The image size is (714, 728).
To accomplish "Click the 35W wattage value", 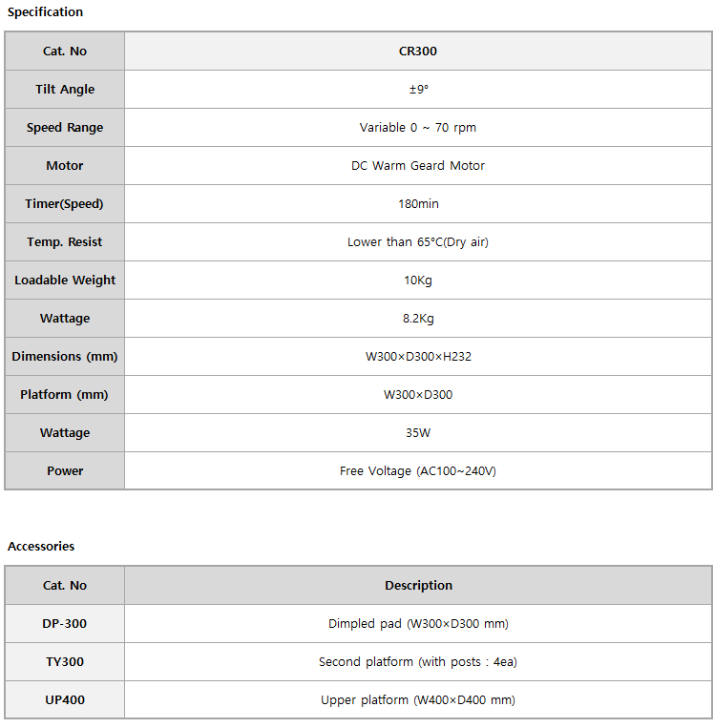I will 418,433.
